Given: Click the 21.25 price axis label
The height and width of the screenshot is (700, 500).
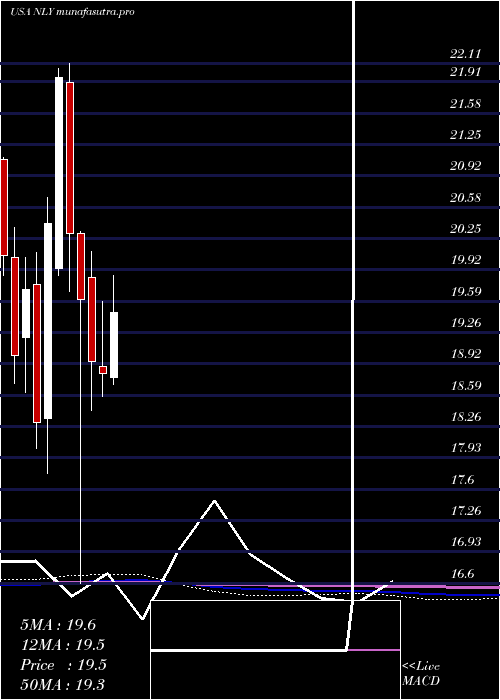Looking at the screenshot, I should (x=466, y=135).
